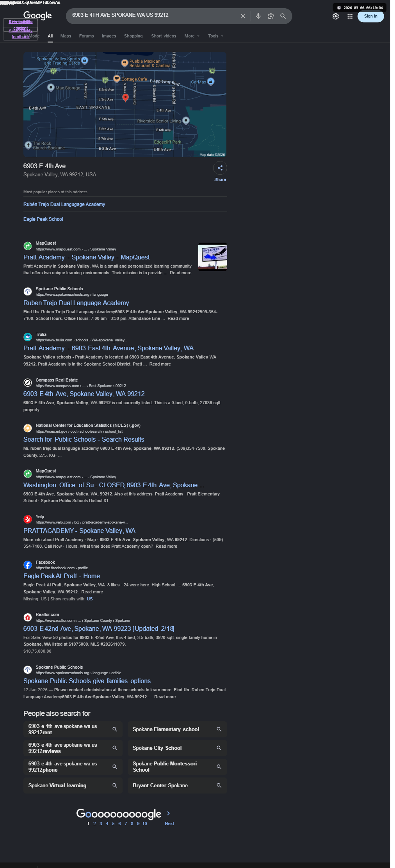
Task: Open search by image camera icon
Action: tap(270, 16)
